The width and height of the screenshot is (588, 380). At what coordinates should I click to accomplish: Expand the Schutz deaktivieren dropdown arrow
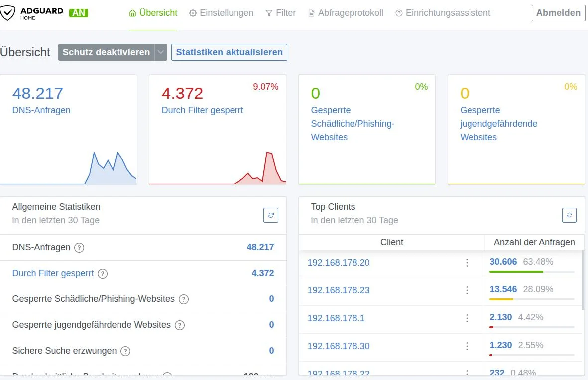(x=161, y=52)
